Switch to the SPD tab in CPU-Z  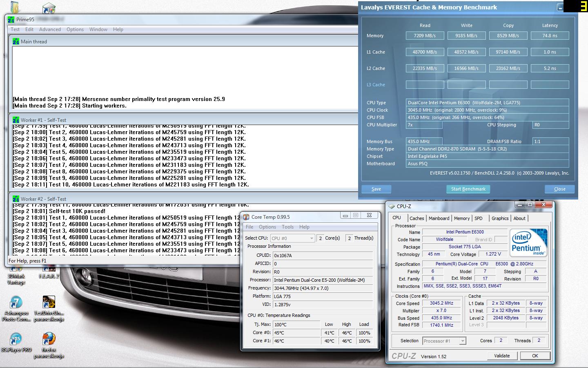479,218
